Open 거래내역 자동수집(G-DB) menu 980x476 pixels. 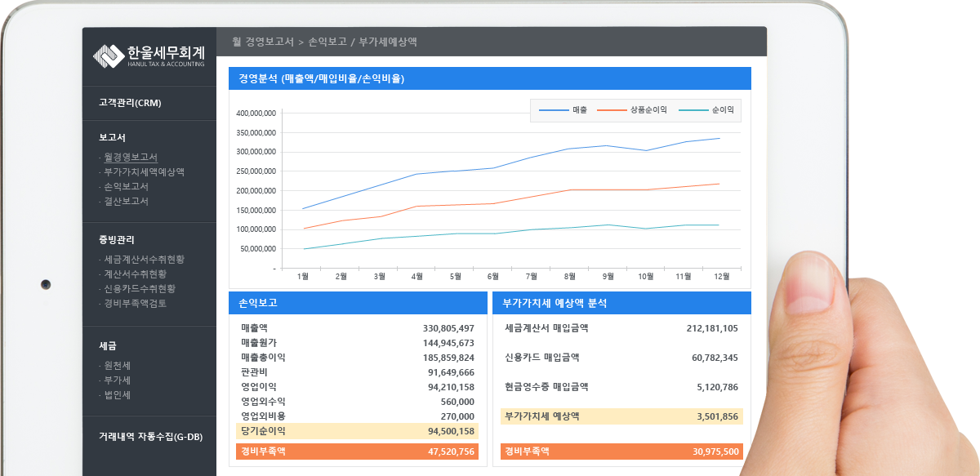[150, 437]
